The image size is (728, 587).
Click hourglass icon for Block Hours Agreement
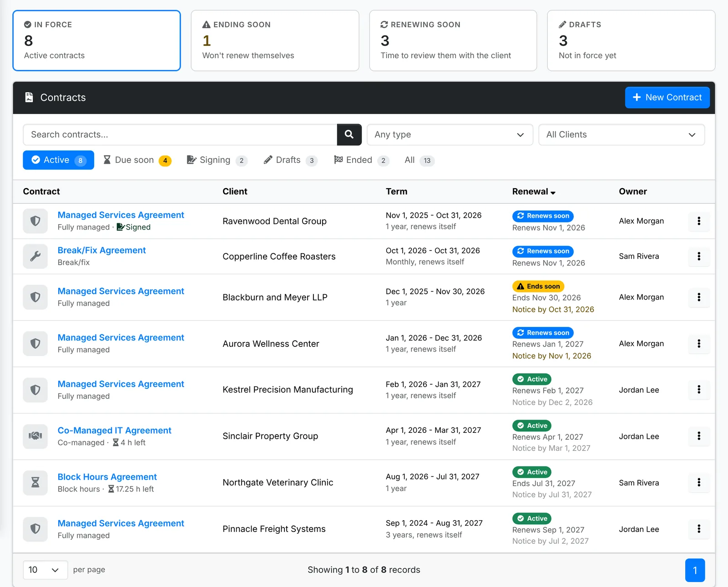35,482
